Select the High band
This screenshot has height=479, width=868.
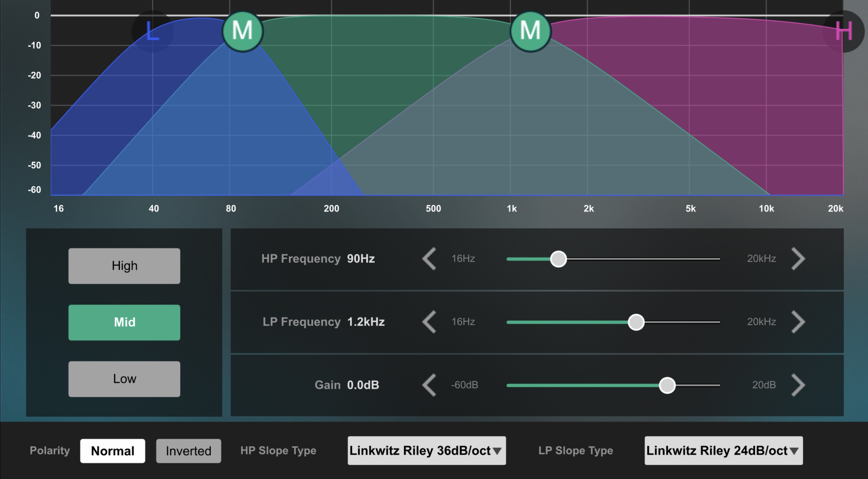124,266
